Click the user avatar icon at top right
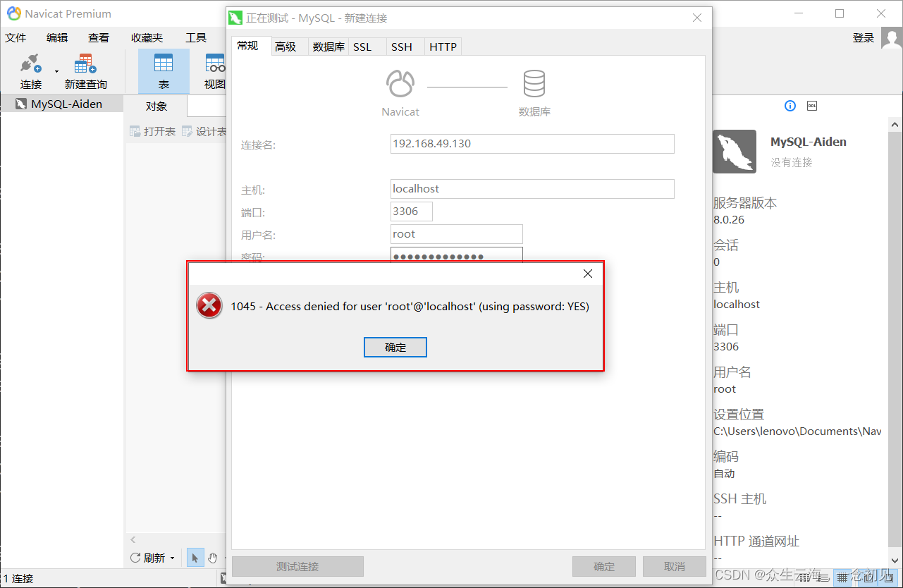The image size is (903, 588). point(891,38)
